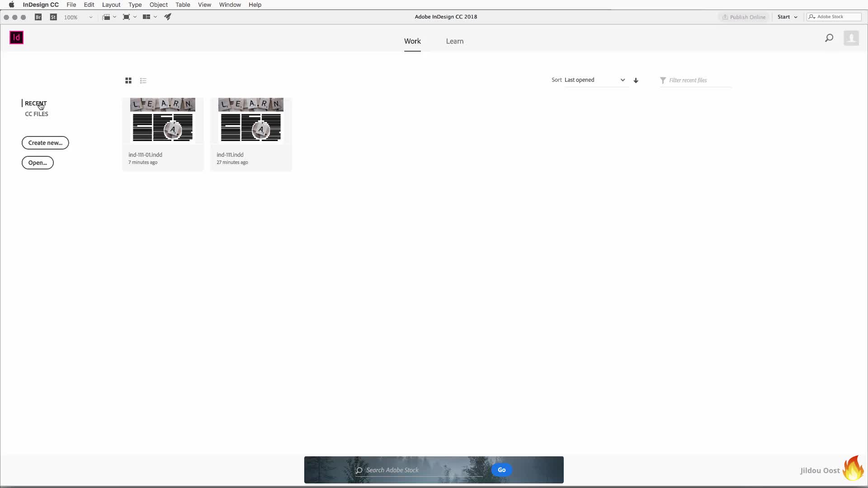Viewport: 868px width, 488px height.
Task: Open ind-111.indd thumbnail
Action: click(x=251, y=120)
